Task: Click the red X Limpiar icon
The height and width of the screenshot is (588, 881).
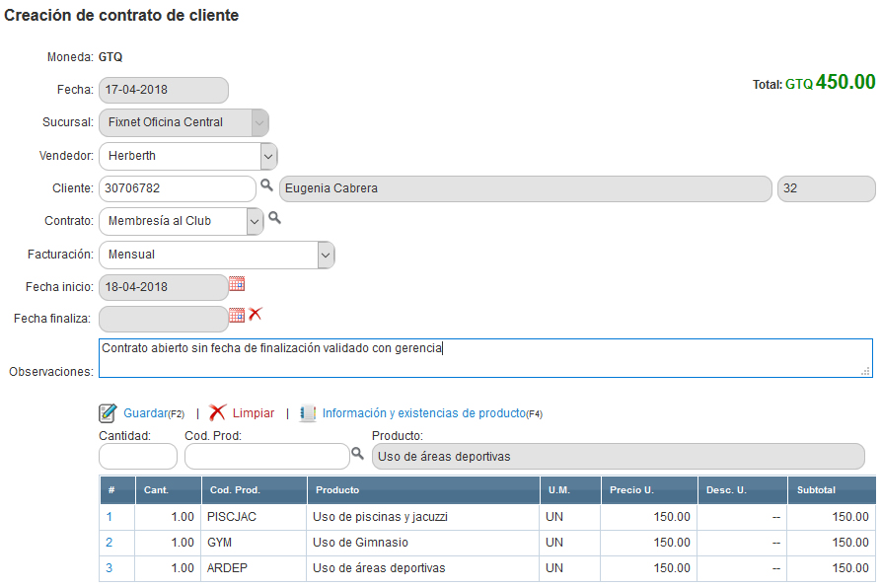Action: tap(218, 413)
